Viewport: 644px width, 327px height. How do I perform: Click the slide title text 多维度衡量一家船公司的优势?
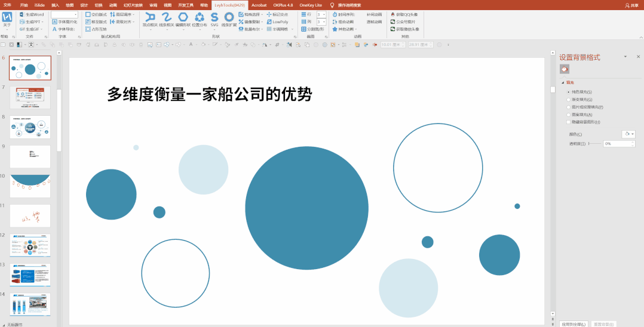coord(210,94)
